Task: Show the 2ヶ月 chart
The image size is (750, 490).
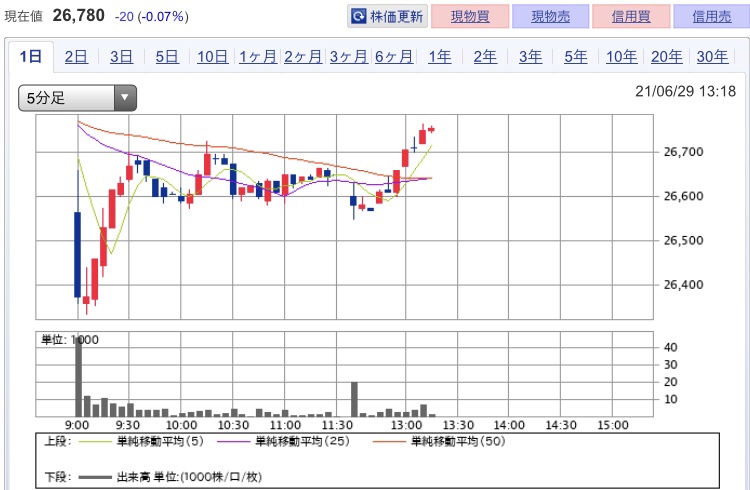Action: click(x=303, y=56)
